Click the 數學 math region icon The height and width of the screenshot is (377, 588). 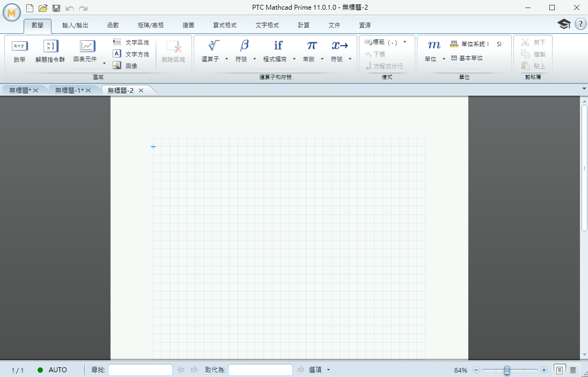click(x=19, y=47)
